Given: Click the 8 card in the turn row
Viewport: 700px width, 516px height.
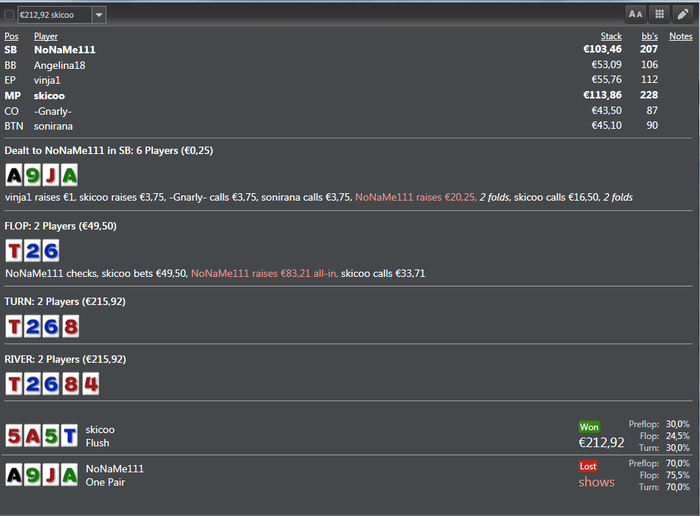Looking at the screenshot, I should 70,326.
